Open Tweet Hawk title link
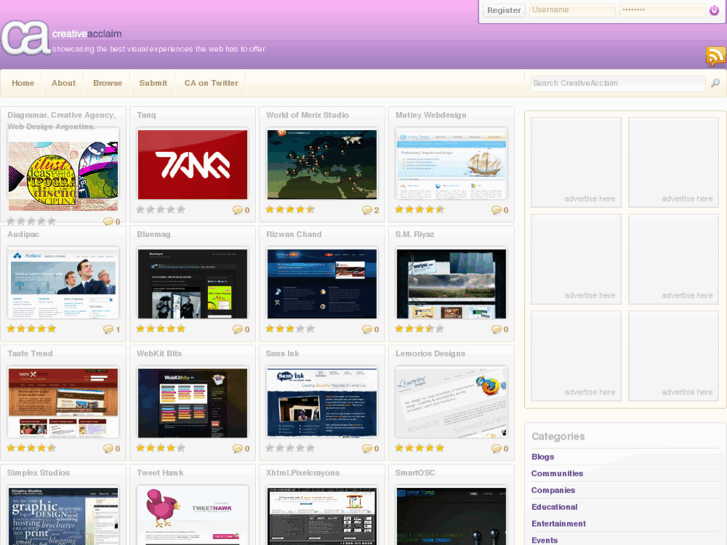This screenshot has width=727, height=545. pos(160,473)
